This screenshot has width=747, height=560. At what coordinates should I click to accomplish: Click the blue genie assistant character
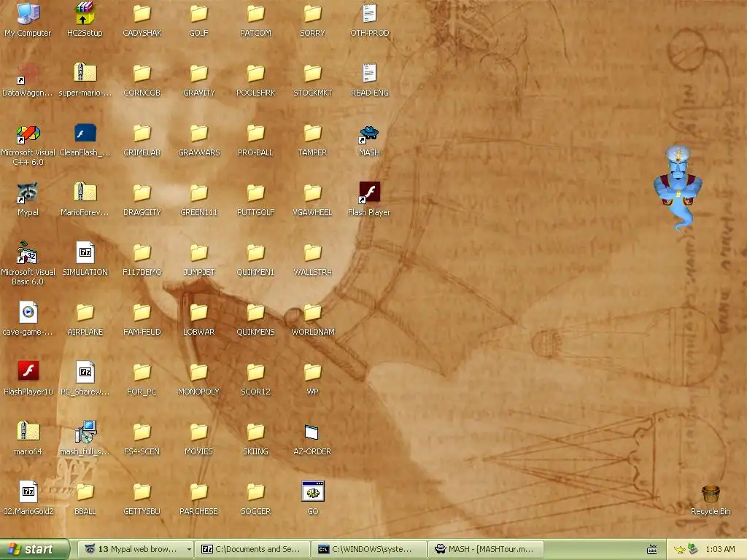pyautogui.click(x=678, y=188)
